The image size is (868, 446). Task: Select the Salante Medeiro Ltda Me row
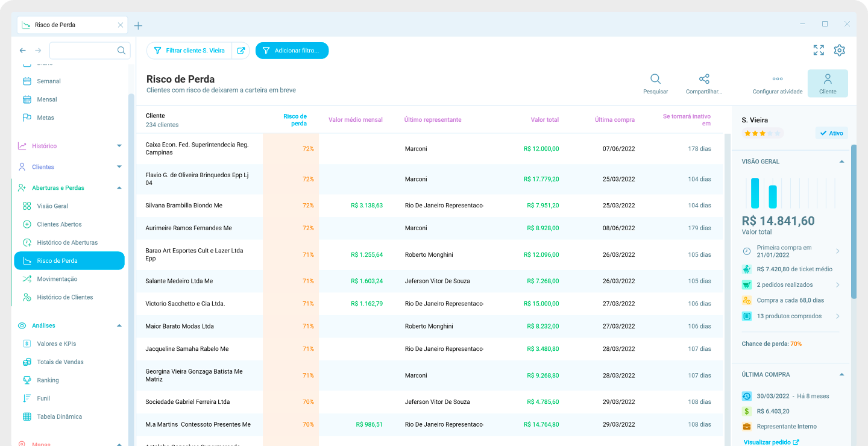429,281
